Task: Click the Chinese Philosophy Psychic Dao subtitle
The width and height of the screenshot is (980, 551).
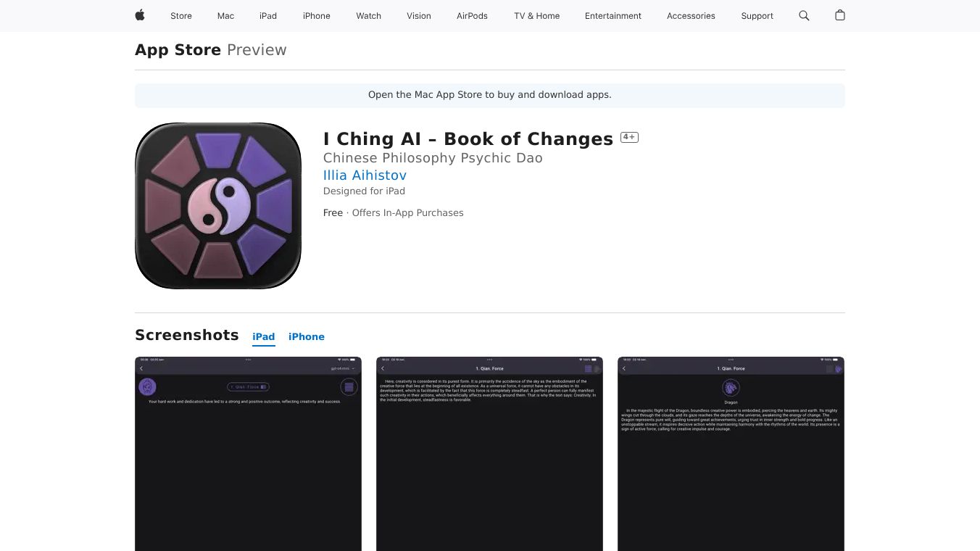Action: [433, 158]
